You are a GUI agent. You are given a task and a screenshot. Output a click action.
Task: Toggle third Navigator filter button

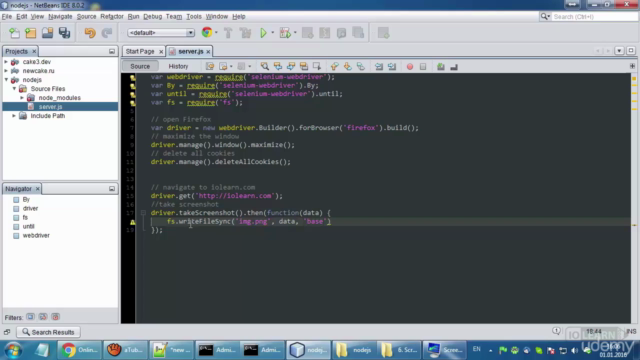[56, 317]
